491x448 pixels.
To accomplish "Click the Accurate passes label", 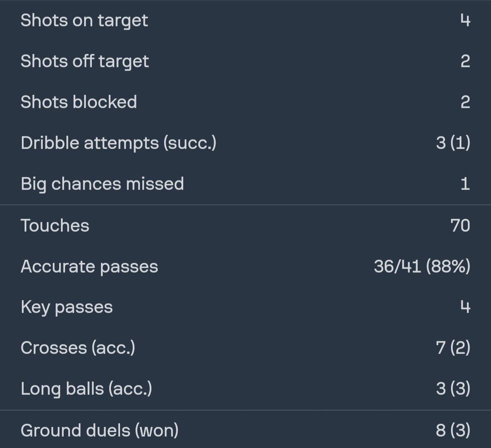I will [89, 266].
